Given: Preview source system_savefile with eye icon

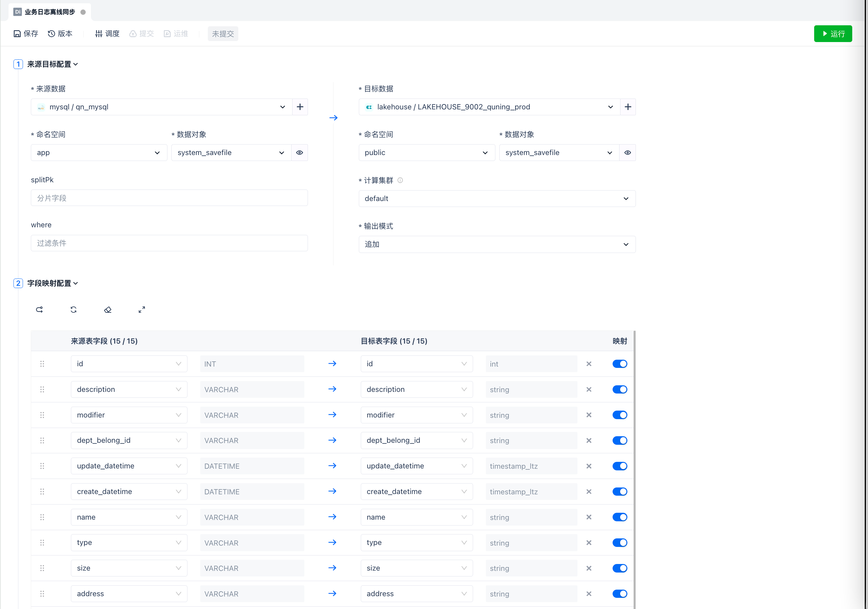Looking at the screenshot, I should 299,153.
